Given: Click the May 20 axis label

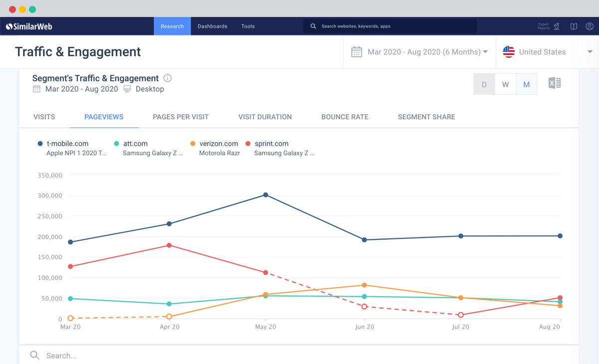Looking at the screenshot, I should tap(266, 327).
